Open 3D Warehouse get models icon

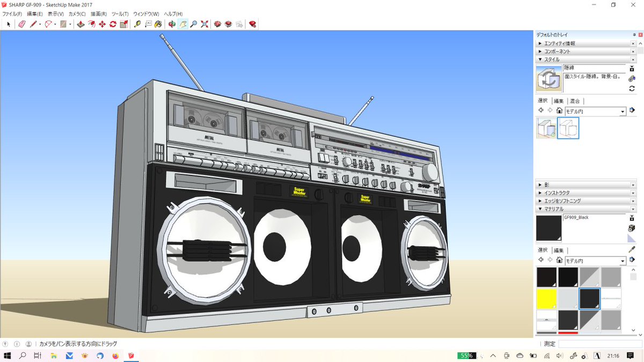218,24
